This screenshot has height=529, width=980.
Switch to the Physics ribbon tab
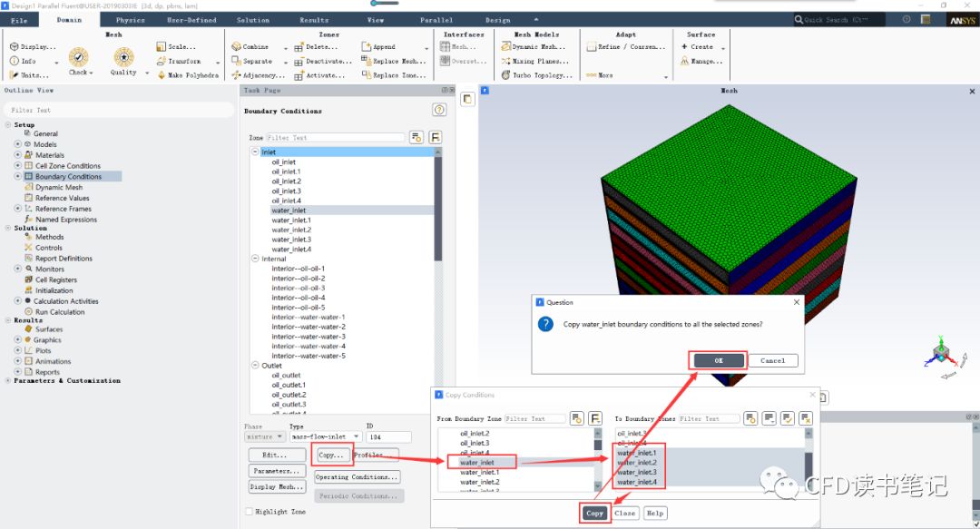(130, 20)
